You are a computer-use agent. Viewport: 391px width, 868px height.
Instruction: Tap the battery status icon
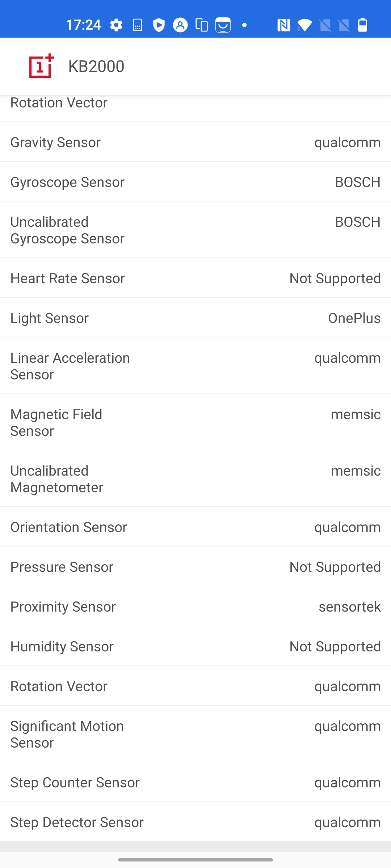[x=362, y=25]
